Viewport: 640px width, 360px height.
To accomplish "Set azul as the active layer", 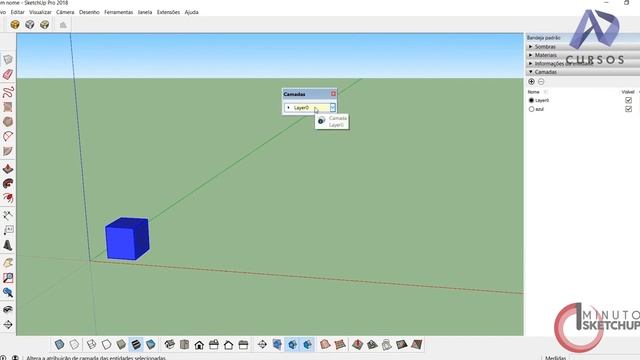I will point(531,109).
